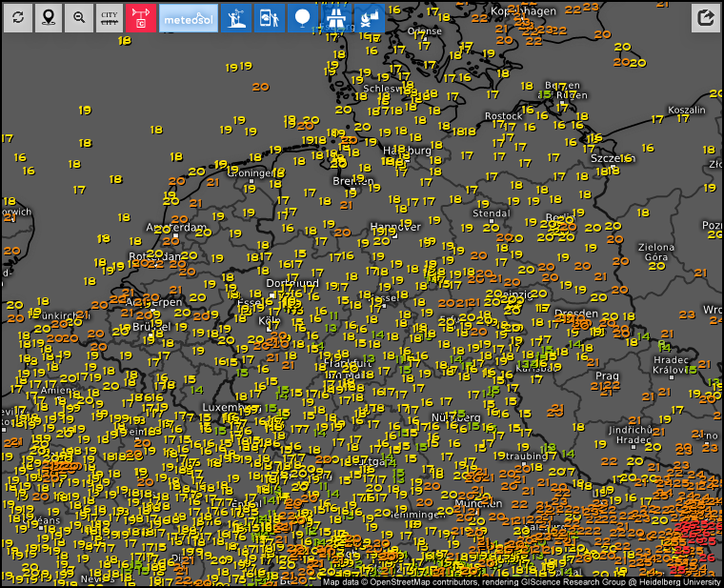This screenshot has height=588, width=724.
Task: Click the Rostock city label
Action: pyautogui.click(x=503, y=116)
